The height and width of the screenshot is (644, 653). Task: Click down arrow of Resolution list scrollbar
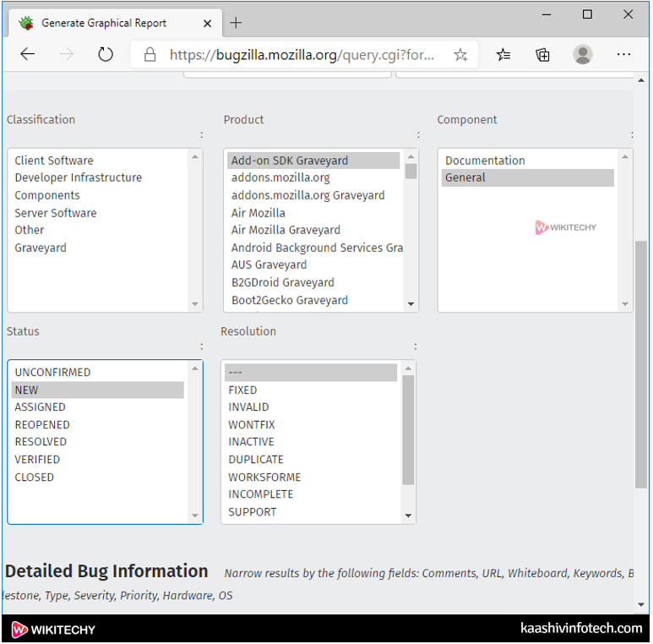click(409, 516)
